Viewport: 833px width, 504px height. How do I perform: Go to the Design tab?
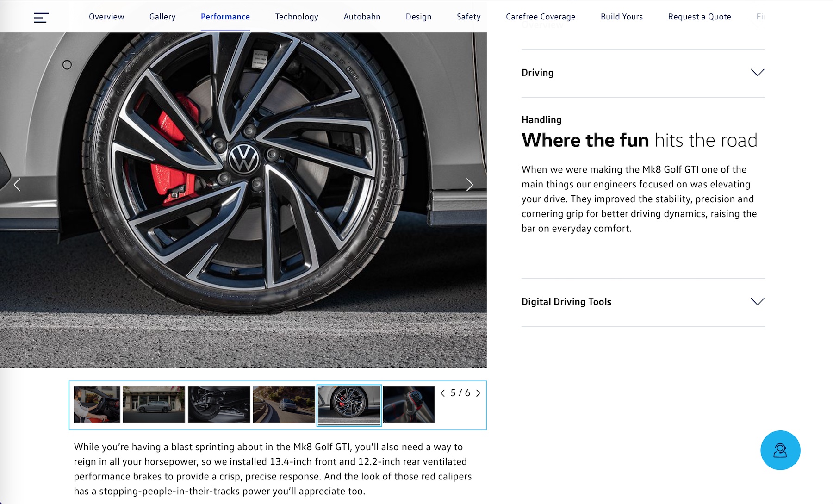click(419, 17)
